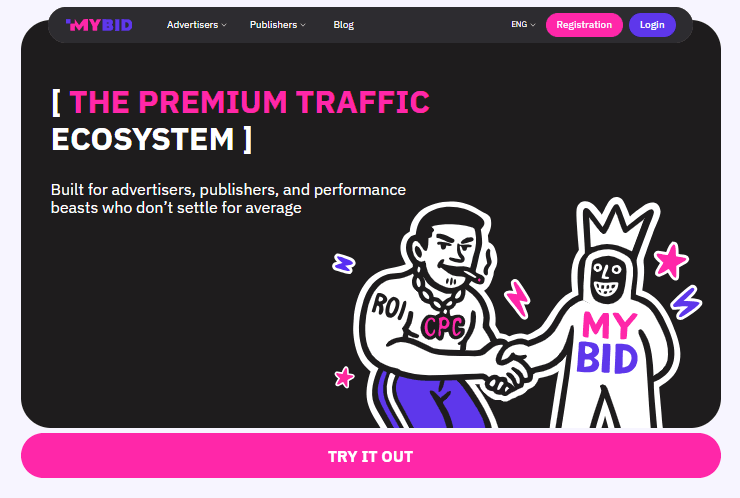Click the chevron beside Publishers

pyautogui.click(x=303, y=25)
